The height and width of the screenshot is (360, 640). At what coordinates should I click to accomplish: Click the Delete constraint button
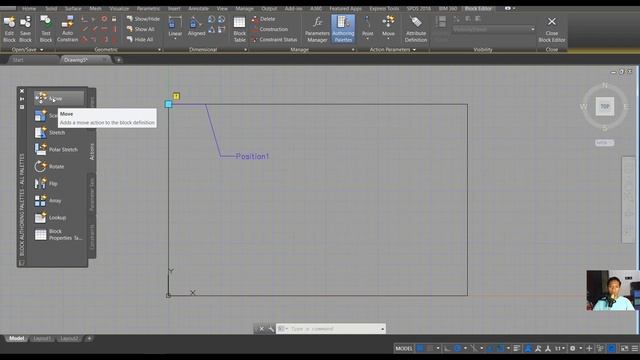[x=263, y=19]
